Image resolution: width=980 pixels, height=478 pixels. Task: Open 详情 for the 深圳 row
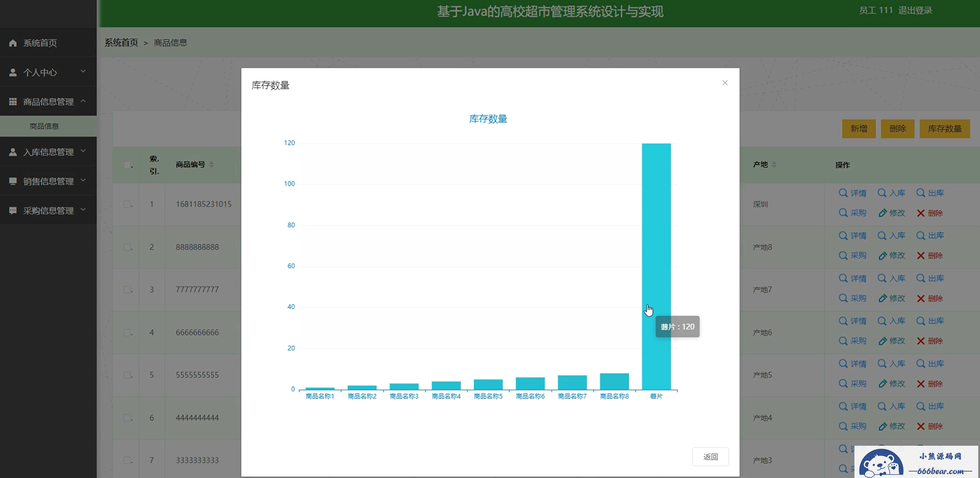852,193
